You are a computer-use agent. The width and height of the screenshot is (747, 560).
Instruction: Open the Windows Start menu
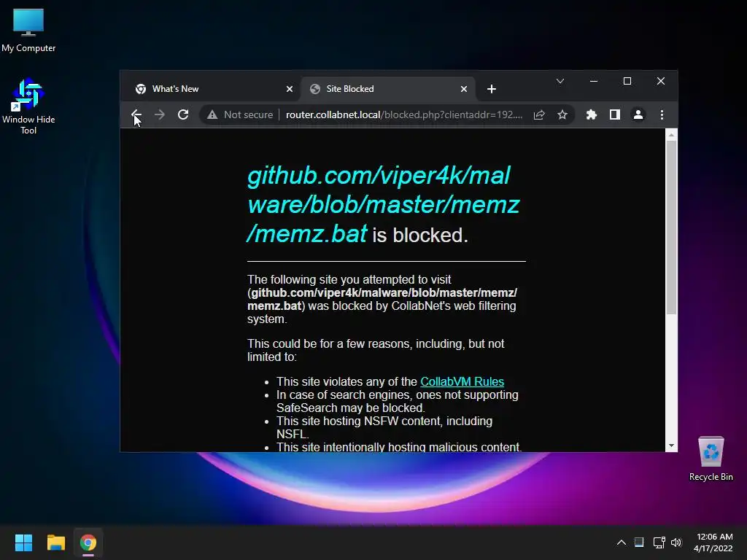coord(23,542)
